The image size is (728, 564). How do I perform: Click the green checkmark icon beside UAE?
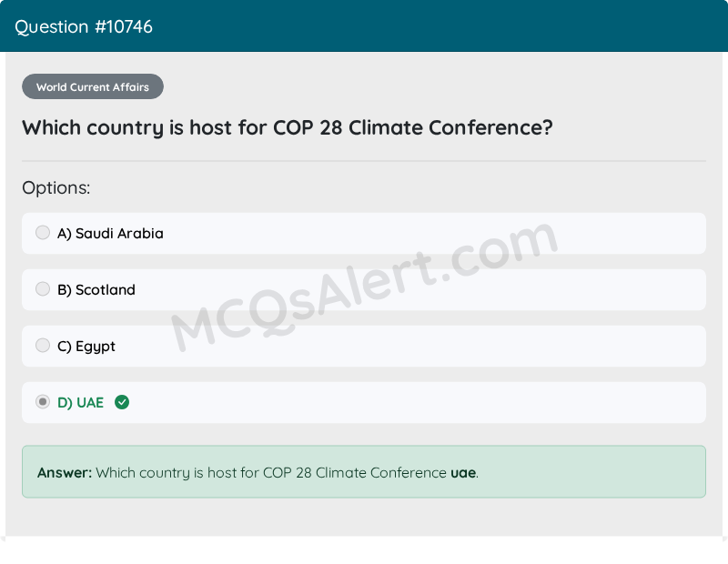point(122,402)
